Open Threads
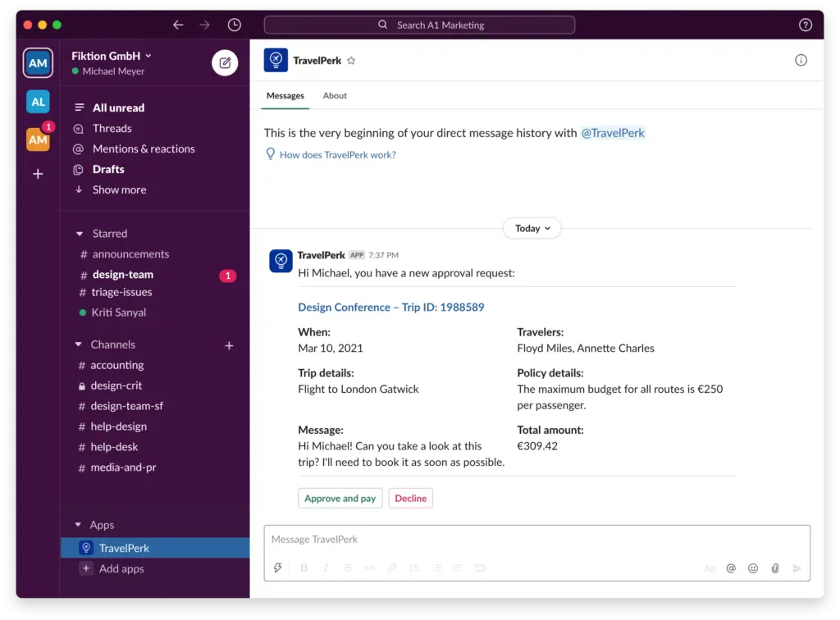 point(112,129)
